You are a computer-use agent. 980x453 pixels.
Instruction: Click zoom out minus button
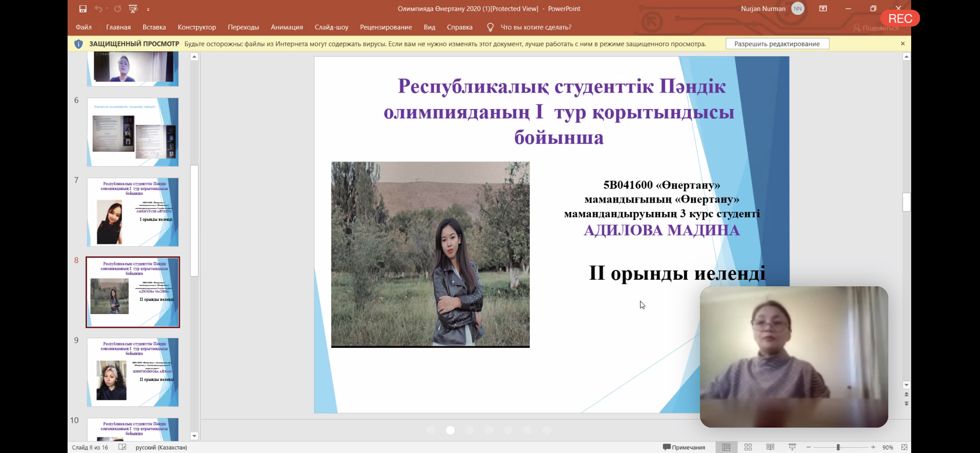point(809,447)
